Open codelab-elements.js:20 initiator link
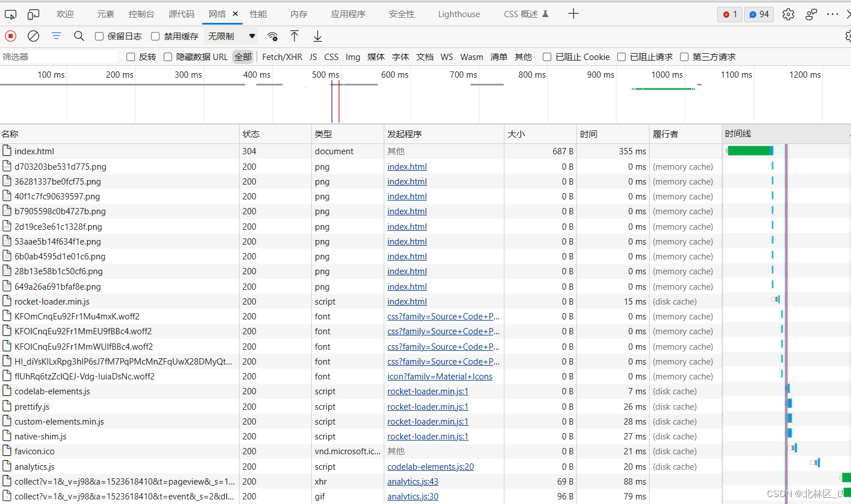Screen dimensions: 851x504 (x=430, y=467)
